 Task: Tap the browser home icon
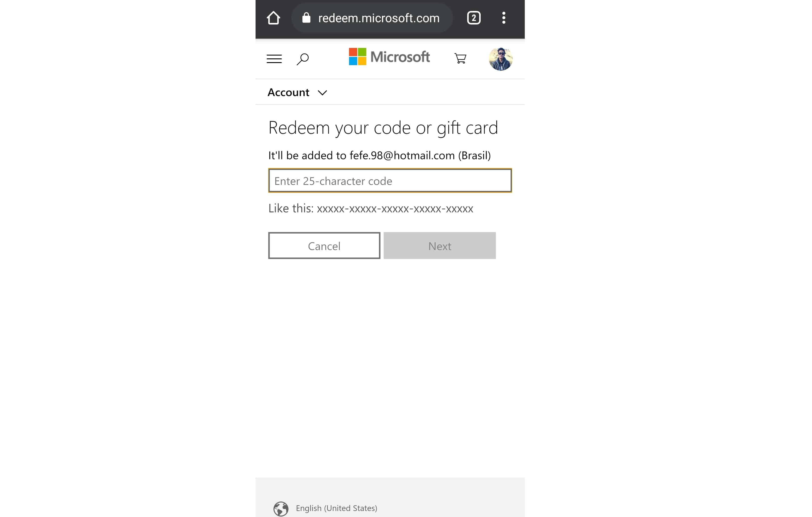pyautogui.click(x=273, y=18)
